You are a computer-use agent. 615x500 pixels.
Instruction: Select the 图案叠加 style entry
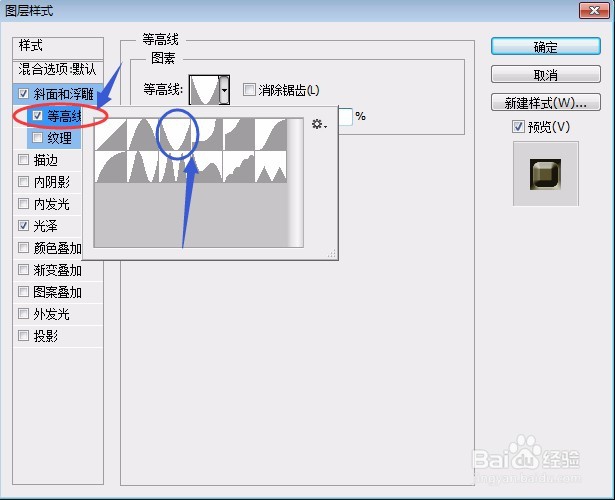pos(58,292)
